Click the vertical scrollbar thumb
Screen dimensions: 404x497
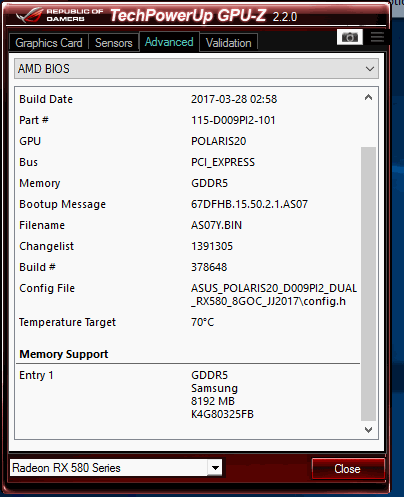pyautogui.click(x=368, y=284)
